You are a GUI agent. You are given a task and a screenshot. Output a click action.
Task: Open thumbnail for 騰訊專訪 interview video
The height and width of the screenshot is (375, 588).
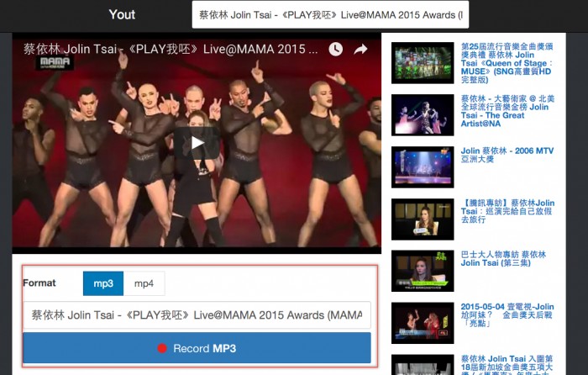423,219
